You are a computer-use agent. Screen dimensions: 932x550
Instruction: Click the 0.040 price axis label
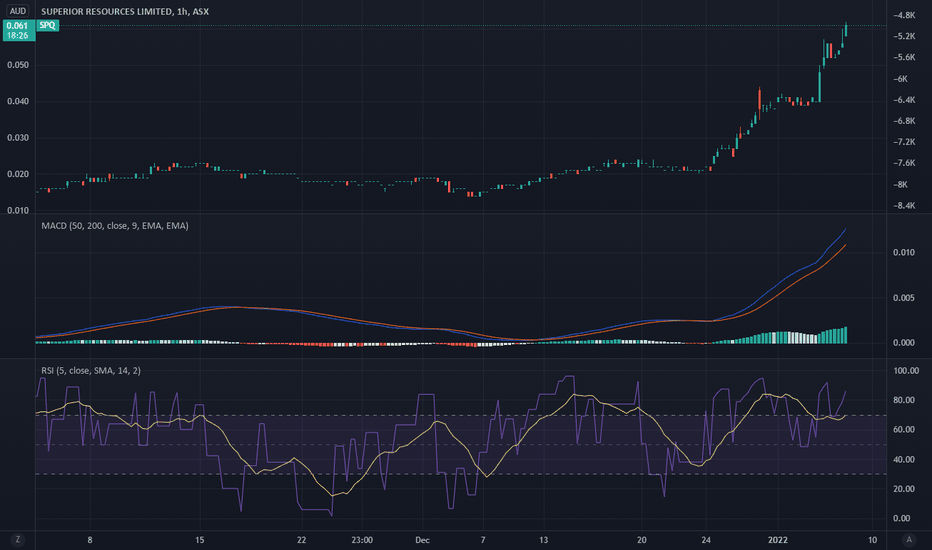(18, 101)
